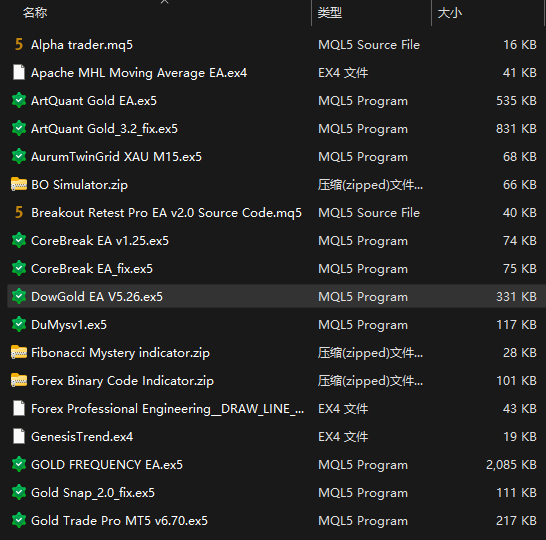Select the Gold Trade Pro MT5 v6.70.ex5 icon

[x=19, y=521]
